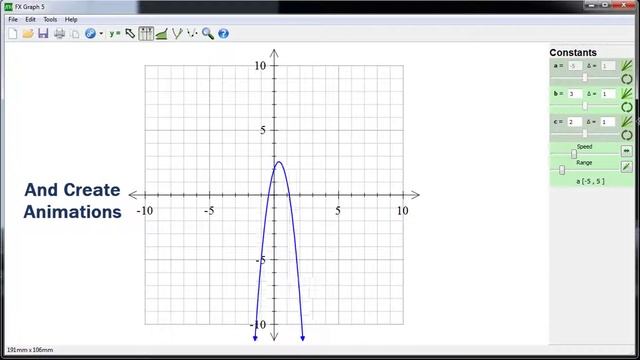
Task: Click the x-axis label -10
Action: [x=144, y=211]
